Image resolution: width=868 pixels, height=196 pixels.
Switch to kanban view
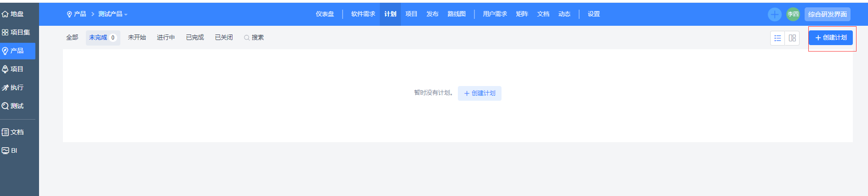(792, 38)
